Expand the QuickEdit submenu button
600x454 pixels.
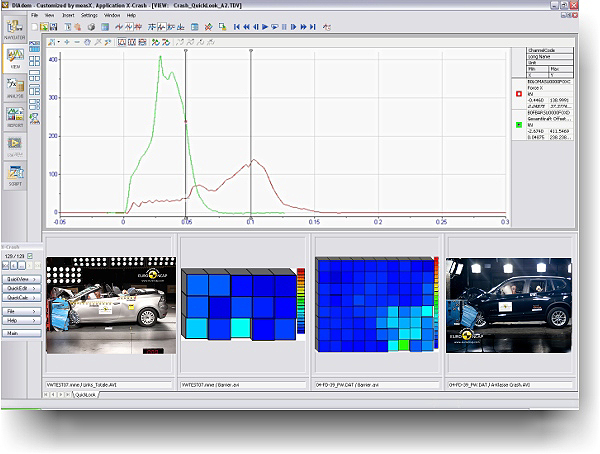click(x=22, y=288)
